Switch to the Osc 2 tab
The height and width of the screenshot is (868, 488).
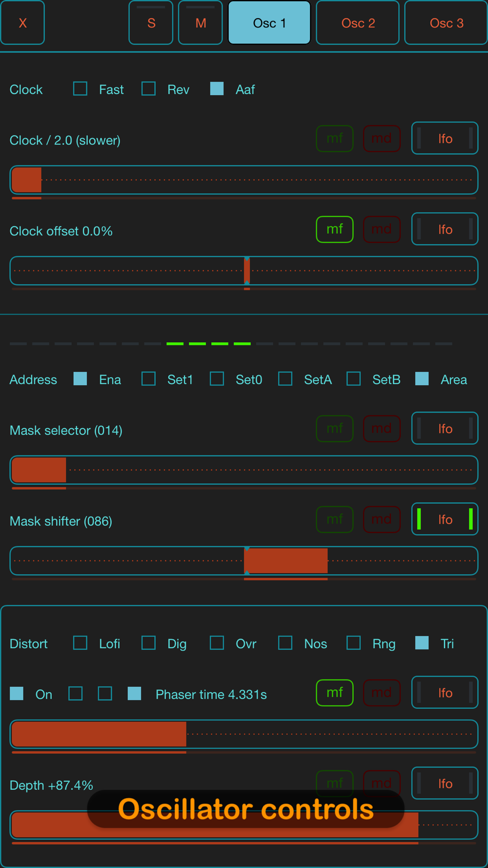[358, 23]
